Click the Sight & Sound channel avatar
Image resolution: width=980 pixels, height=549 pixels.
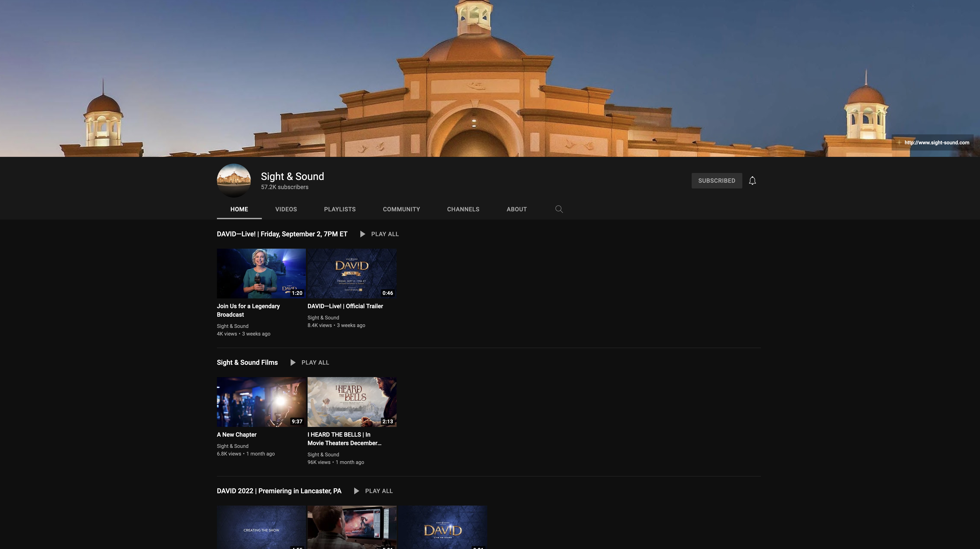[x=234, y=180]
